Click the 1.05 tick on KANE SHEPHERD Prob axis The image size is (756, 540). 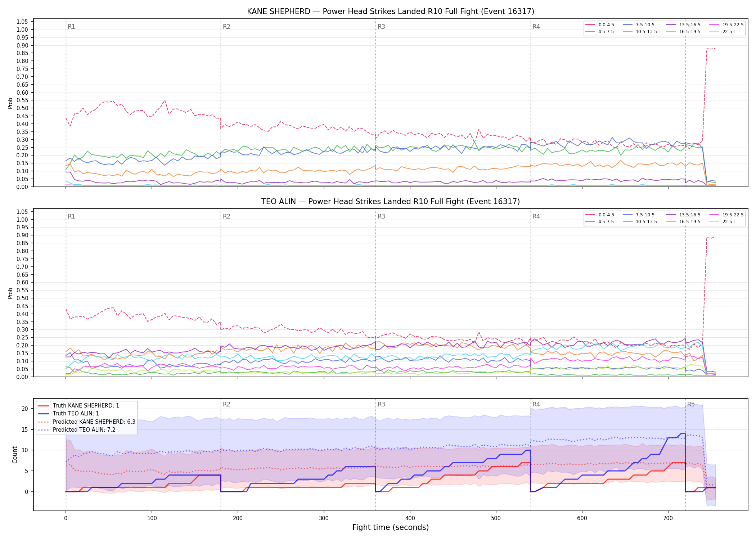click(22, 22)
